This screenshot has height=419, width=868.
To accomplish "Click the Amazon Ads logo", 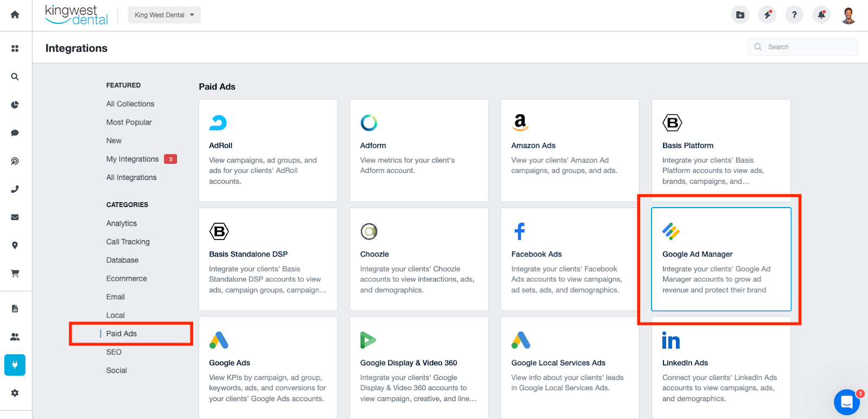I will click(520, 123).
